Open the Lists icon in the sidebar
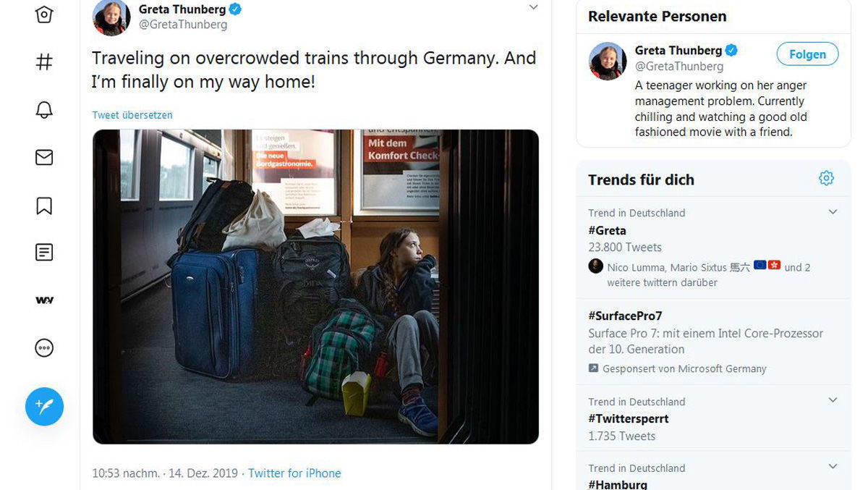868x490 pixels. 44,253
